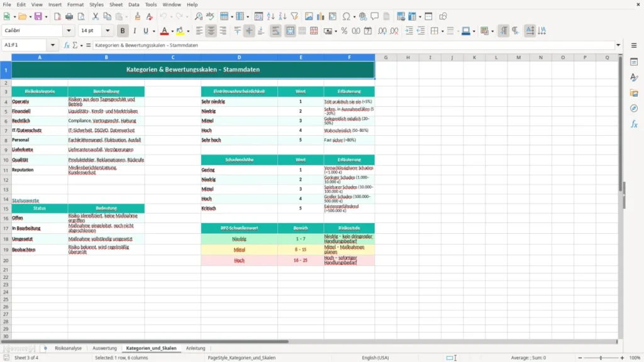Click the Copy icon
644x362 pixels.
tap(107, 16)
